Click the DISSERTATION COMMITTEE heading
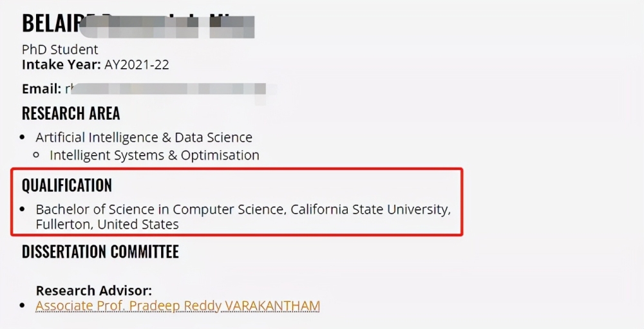This screenshot has width=644, height=329. (100, 251)
